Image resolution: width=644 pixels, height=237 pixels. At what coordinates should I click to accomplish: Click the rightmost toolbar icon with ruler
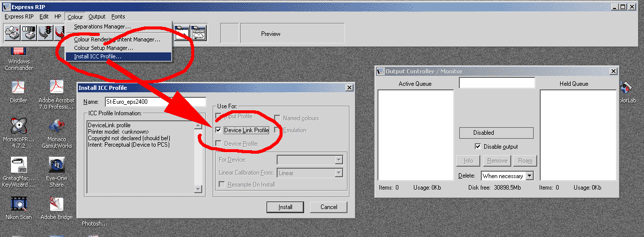(x=199, y=33)
